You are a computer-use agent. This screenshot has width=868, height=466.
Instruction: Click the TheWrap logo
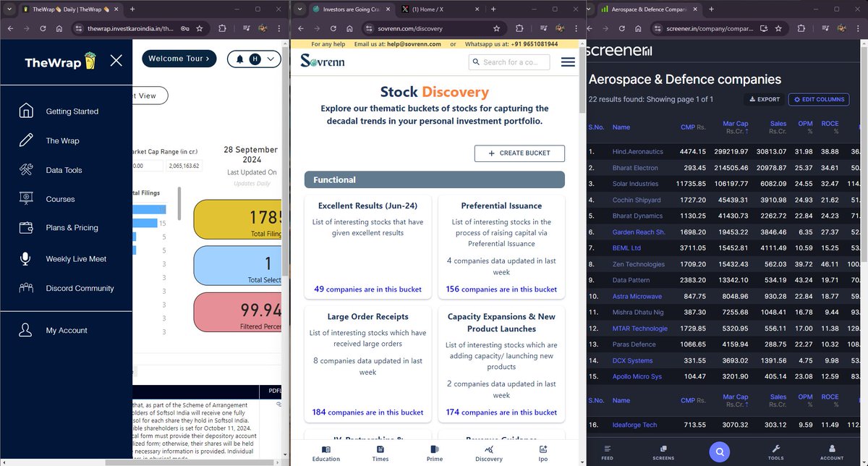(x=61, y=62)
